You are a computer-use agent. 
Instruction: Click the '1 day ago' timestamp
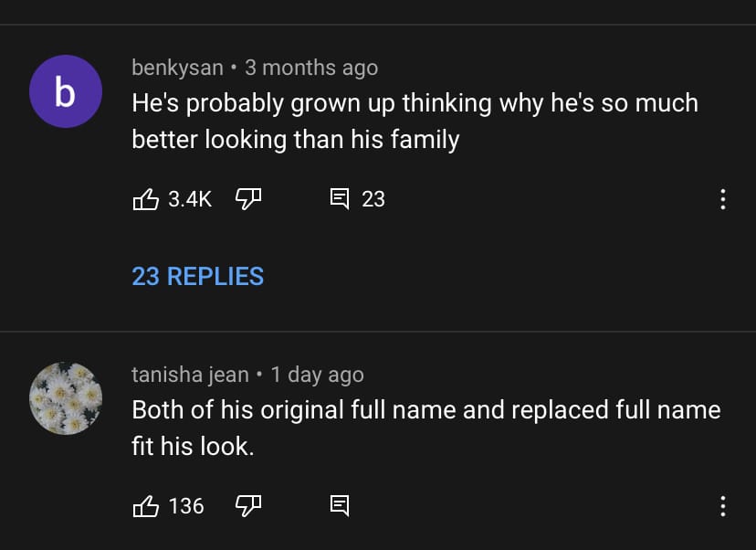(317, 375)
